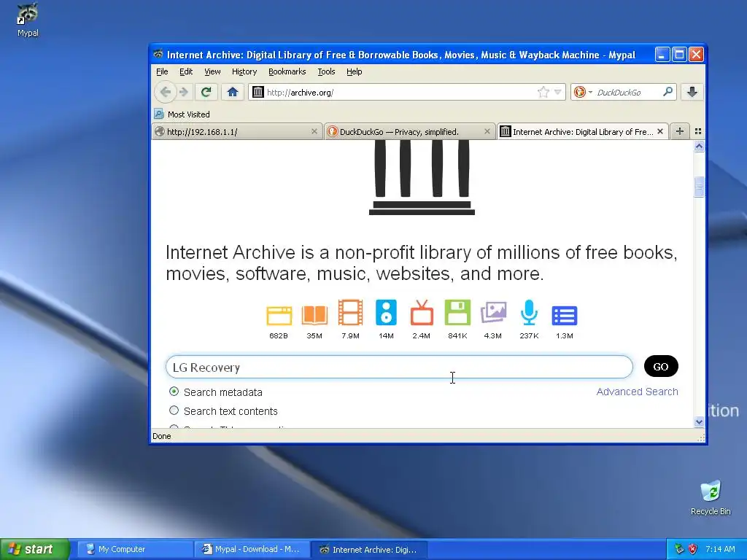This screenshot has height=560, width=747.
Task: Switch to DuckDuckGo — Privacy, simplified tab
Action: coord(410,132)
